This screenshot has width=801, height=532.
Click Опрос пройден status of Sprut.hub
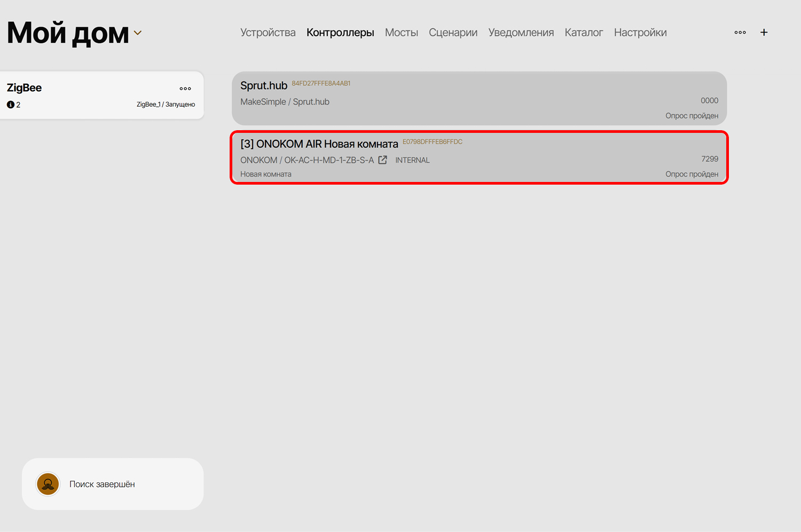coord(692,116)
